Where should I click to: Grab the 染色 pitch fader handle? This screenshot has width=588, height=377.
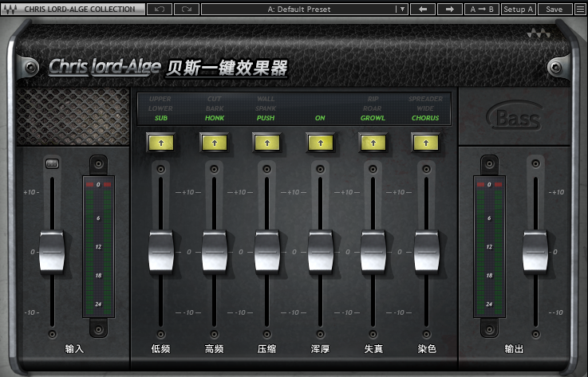click(427, 251)
